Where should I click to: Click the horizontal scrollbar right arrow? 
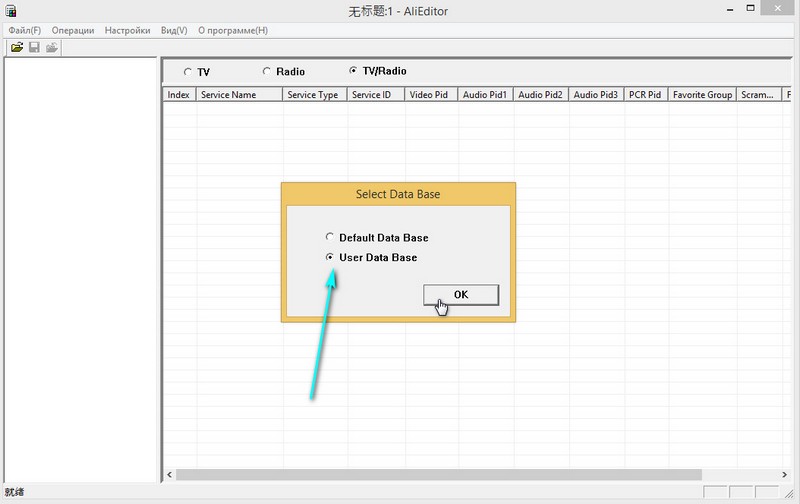coord(784,474)
